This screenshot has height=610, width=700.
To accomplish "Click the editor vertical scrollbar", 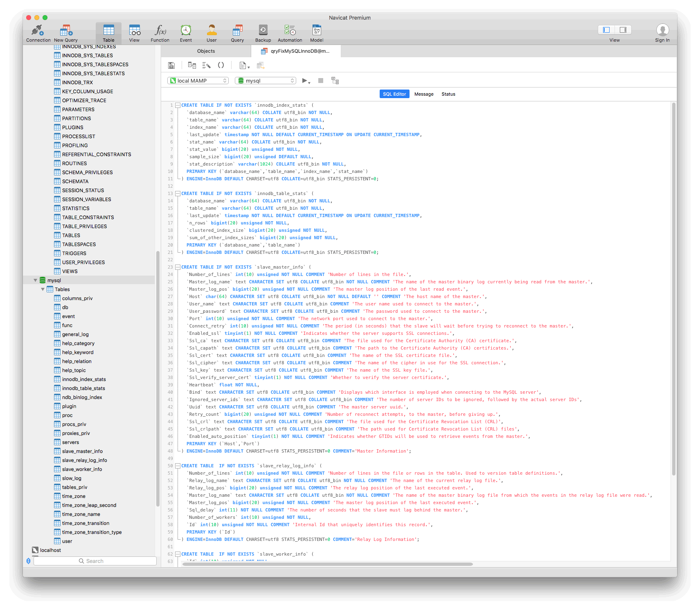I will click(673, 289).
